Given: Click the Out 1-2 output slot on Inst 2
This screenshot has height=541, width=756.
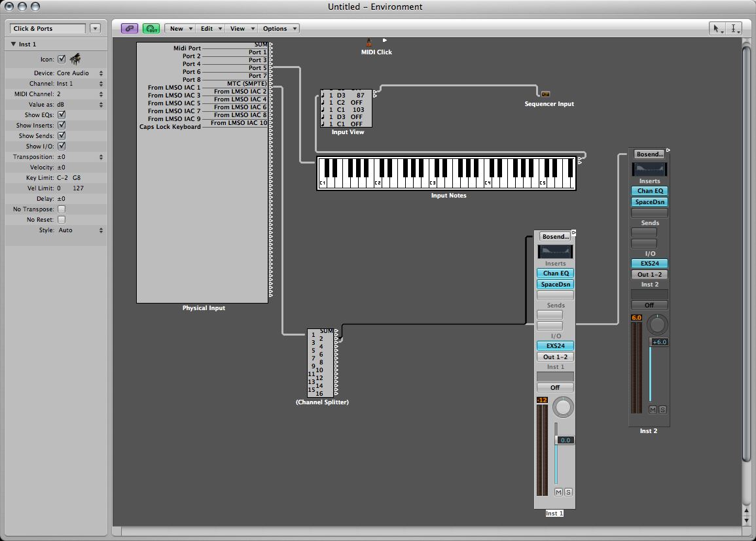Looking at the screenshot, I should click(650, 275).
